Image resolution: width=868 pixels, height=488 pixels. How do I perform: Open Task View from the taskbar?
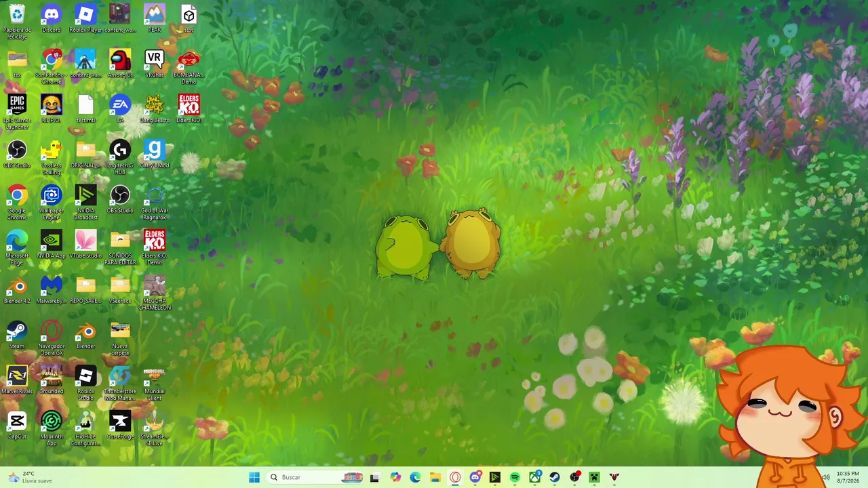click(374, 477)
